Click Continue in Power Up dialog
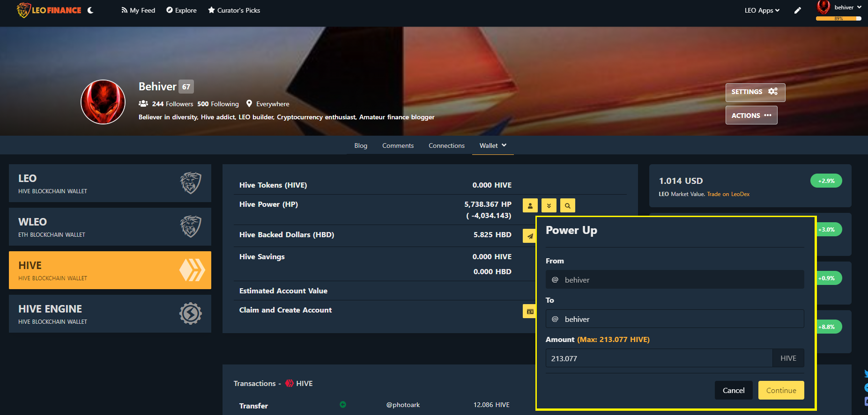This screenshot has height=415, width=868. coord(781,390)
